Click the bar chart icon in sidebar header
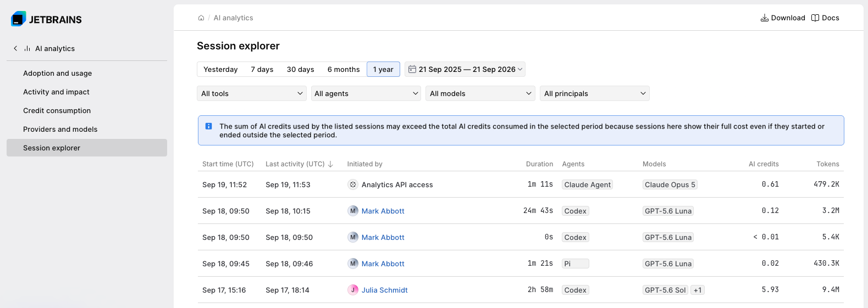The width and height of the screenshot is (868, 308). tap(27, 48)
